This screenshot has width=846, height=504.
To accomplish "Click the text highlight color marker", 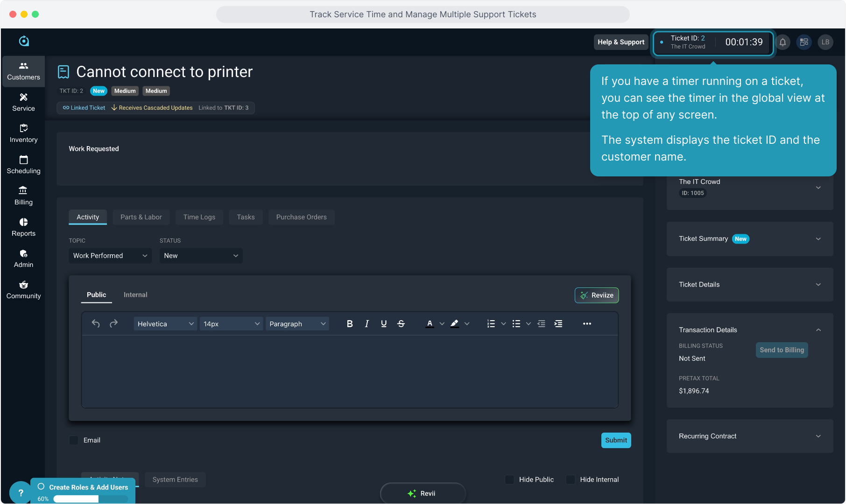I will 454,324.
